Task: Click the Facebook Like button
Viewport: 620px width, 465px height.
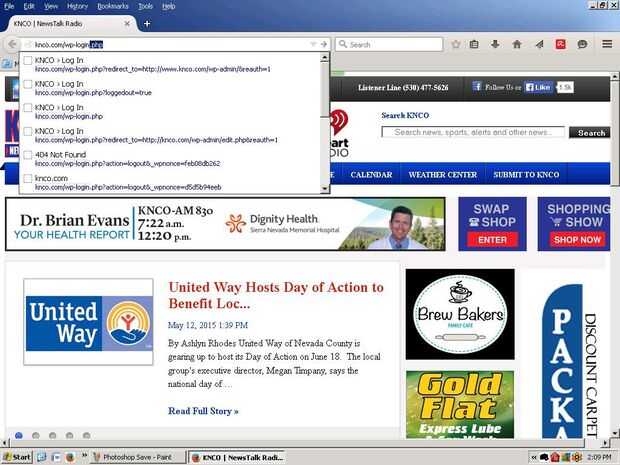Action: pyautogui.click(x=538, y=87)
